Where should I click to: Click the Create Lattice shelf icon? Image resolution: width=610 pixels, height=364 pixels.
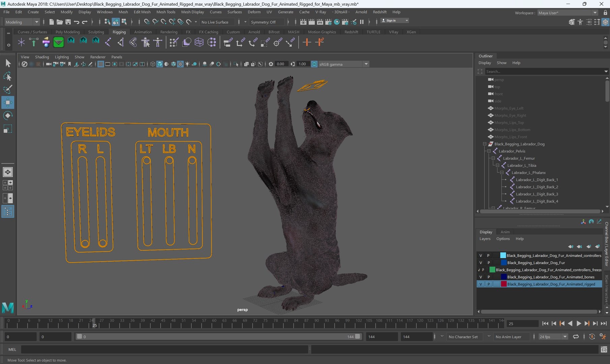[x=199, y=42]
